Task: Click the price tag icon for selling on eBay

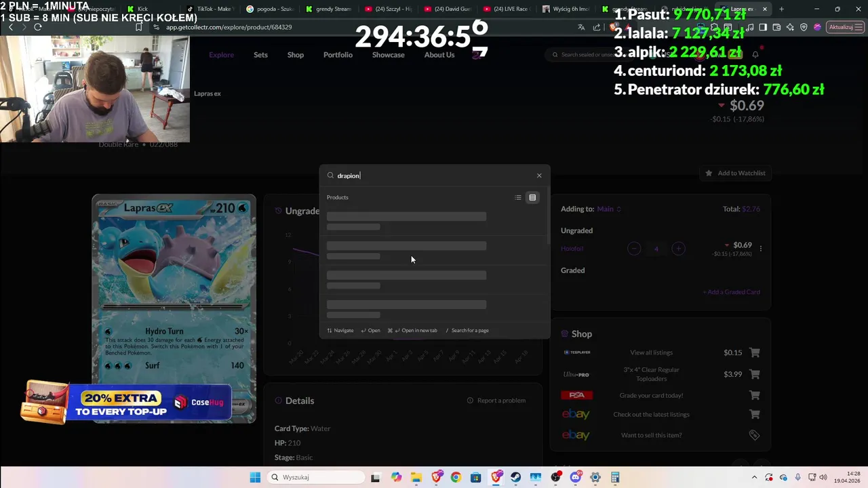Action: pos(754,435)
